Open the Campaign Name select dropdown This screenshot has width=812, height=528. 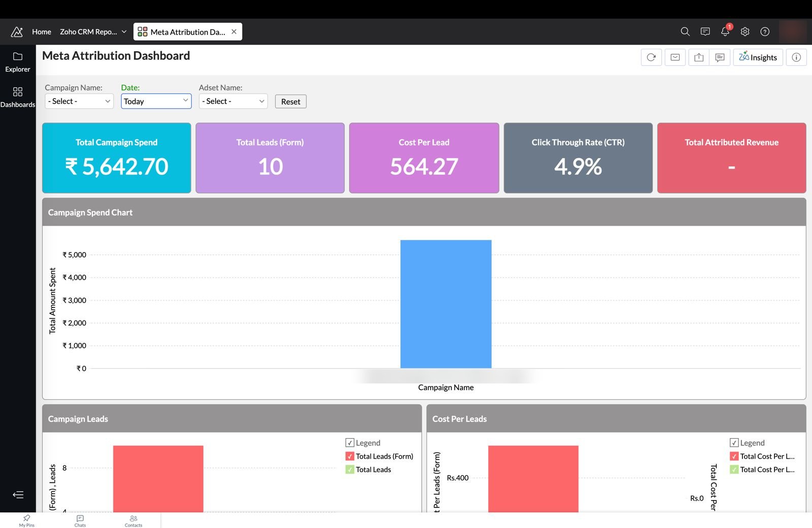(x=79, y=101)
